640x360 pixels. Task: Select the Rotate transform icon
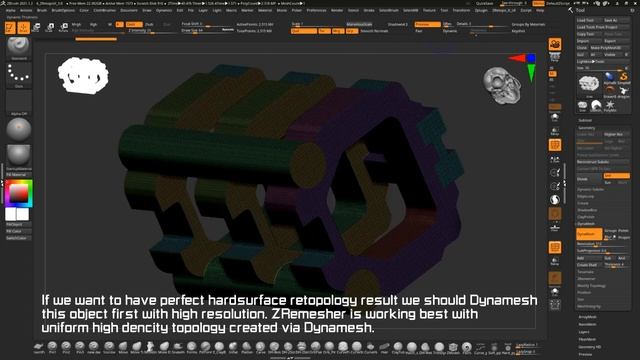64,28
